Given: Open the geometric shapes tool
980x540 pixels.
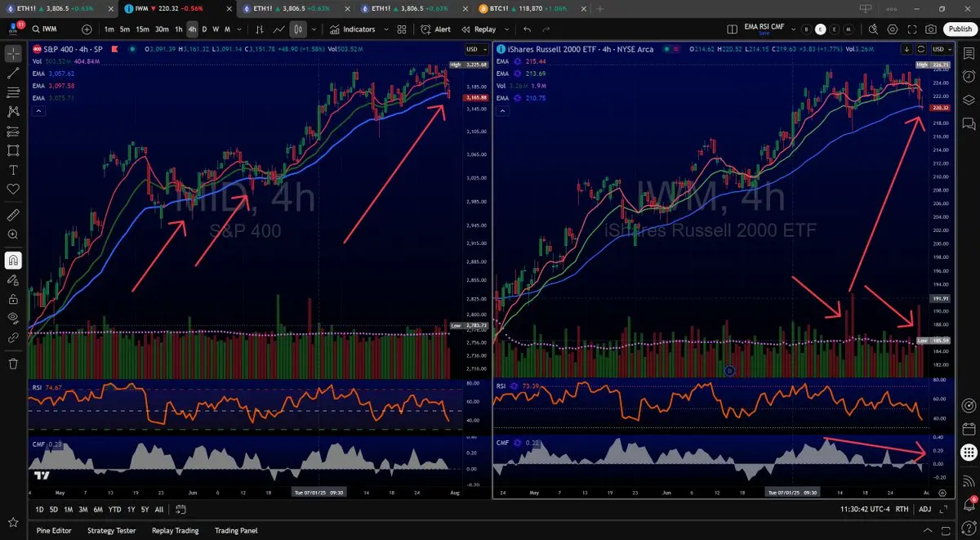Looking at the screenshot, I should tap(13, 151).
